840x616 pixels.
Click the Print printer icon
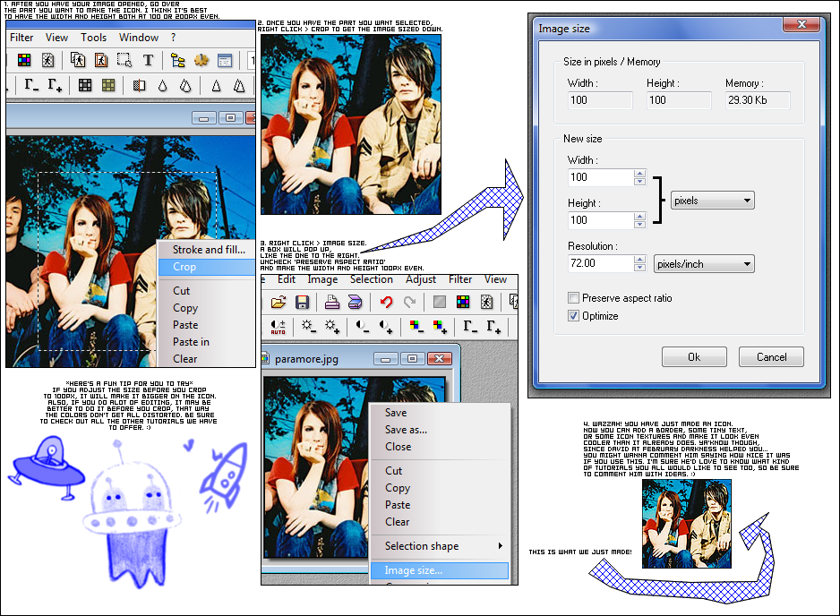pyautogui.click(x=332, y=302)
